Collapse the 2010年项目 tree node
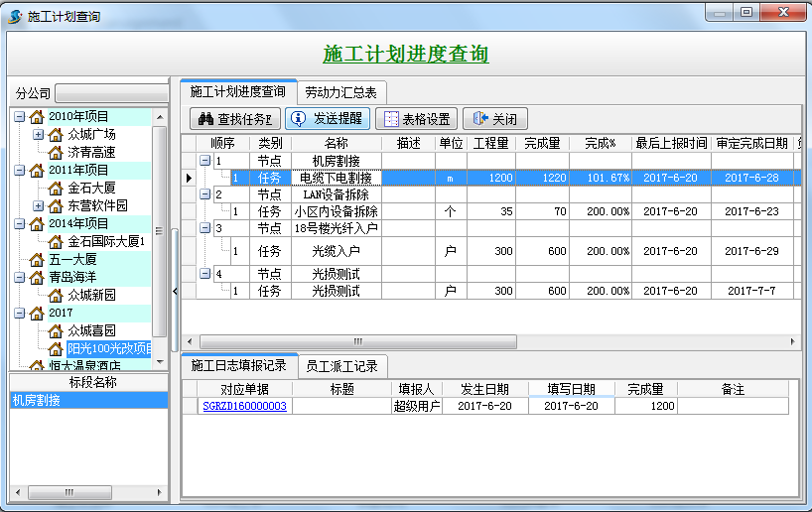 click(20, 116)
